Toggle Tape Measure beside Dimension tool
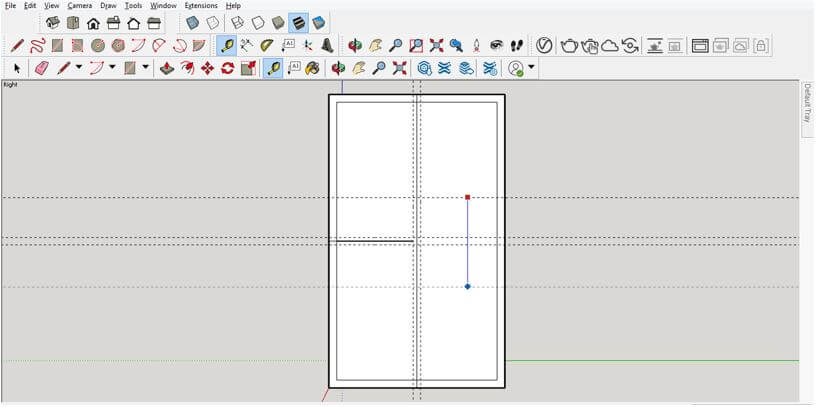 point(226,46)
